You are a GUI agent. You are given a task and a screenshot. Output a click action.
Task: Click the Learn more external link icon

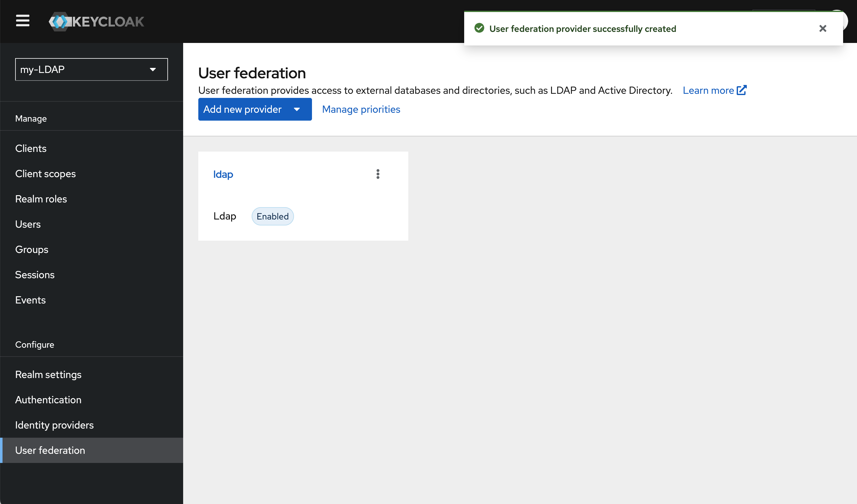point(741,90)
